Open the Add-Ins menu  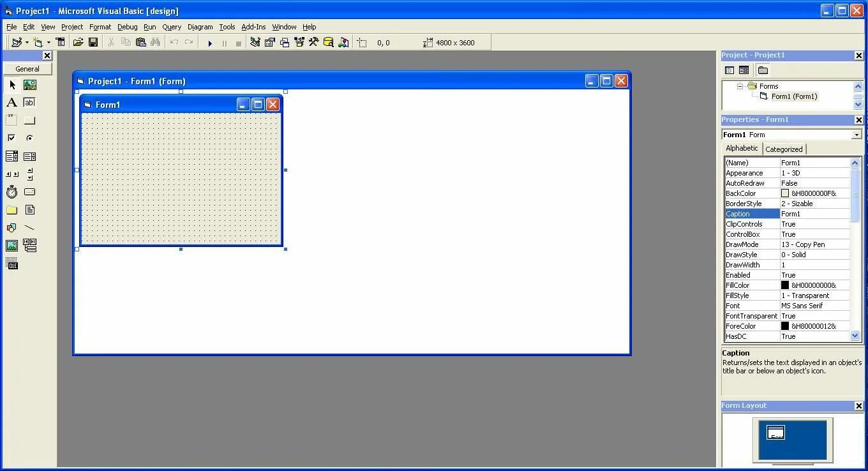[x=253, y=27]
